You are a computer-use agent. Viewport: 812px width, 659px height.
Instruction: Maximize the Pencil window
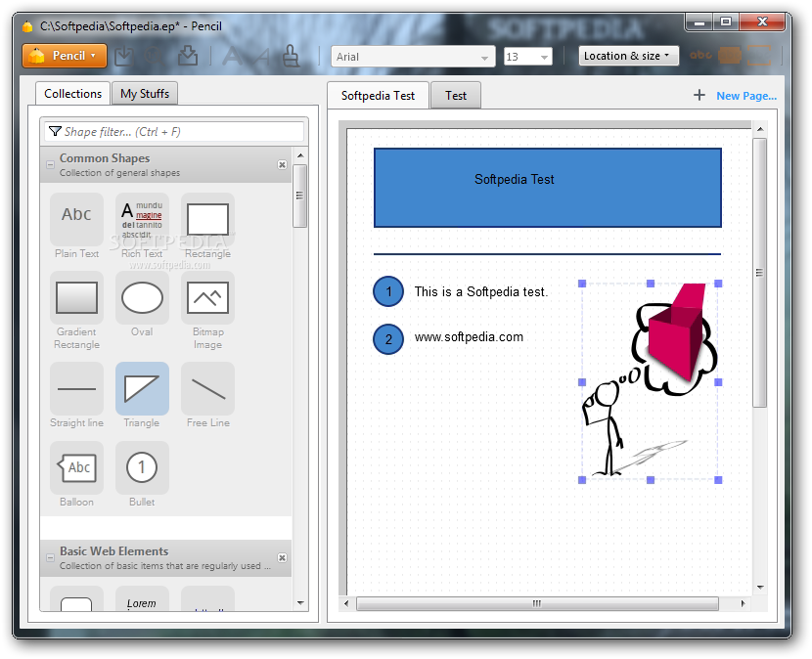click(726, 22)
